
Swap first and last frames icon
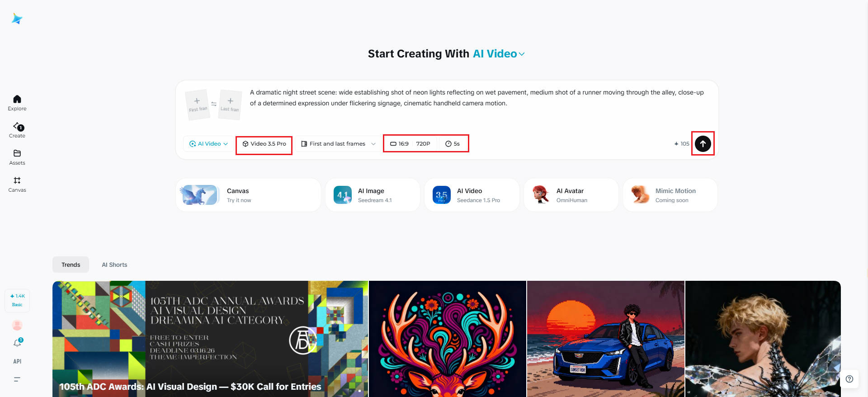click(x=214, y=104)
